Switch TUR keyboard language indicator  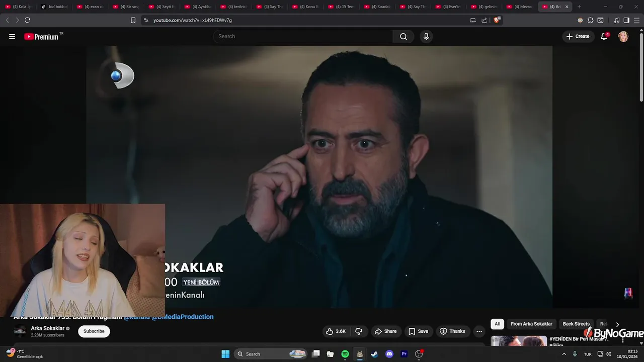pos(588,354)
